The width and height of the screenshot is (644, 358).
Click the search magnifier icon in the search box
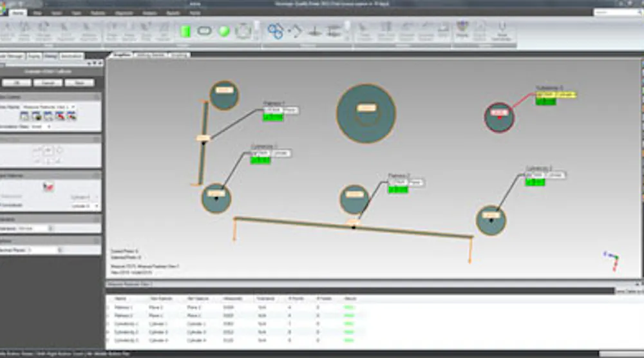coord(639,13)
